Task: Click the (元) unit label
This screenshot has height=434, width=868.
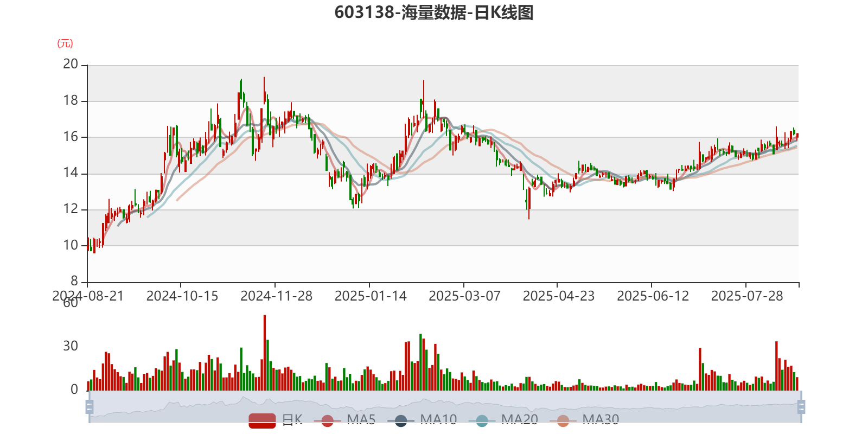Action: pos(65,43)
